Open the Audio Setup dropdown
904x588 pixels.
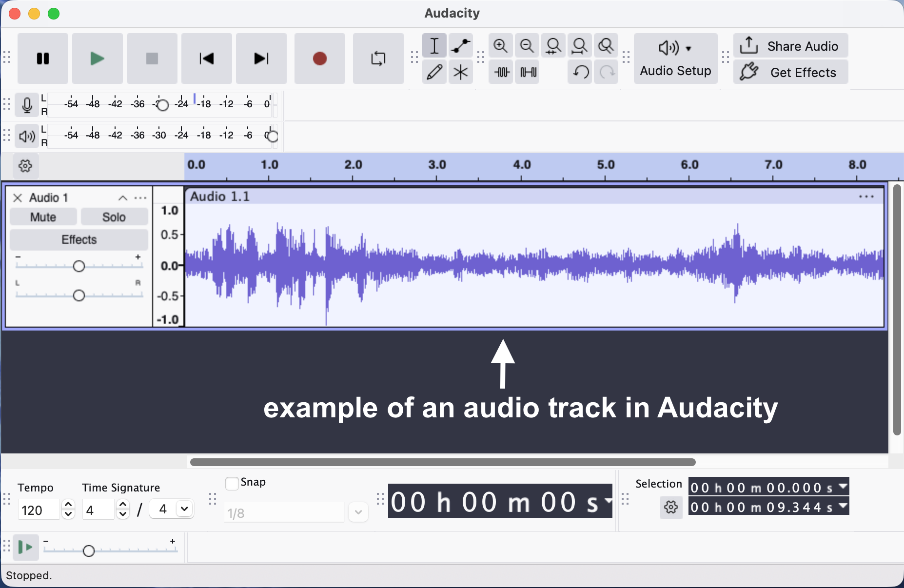pyautogui.click(x=676, y=59)
